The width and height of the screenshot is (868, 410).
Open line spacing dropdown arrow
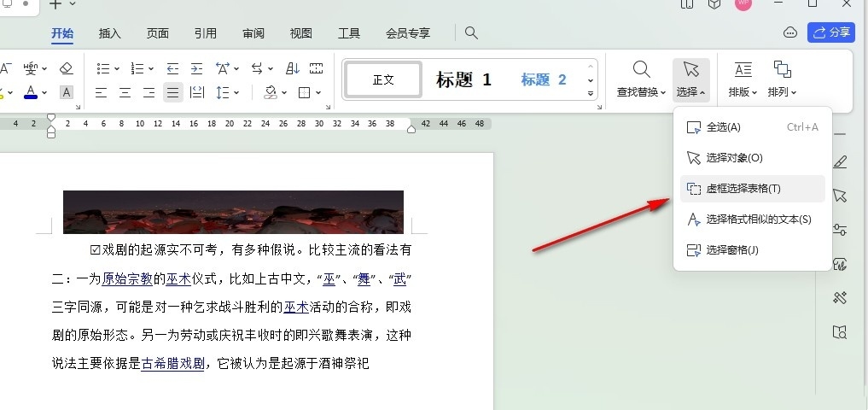tap(236, 93)
